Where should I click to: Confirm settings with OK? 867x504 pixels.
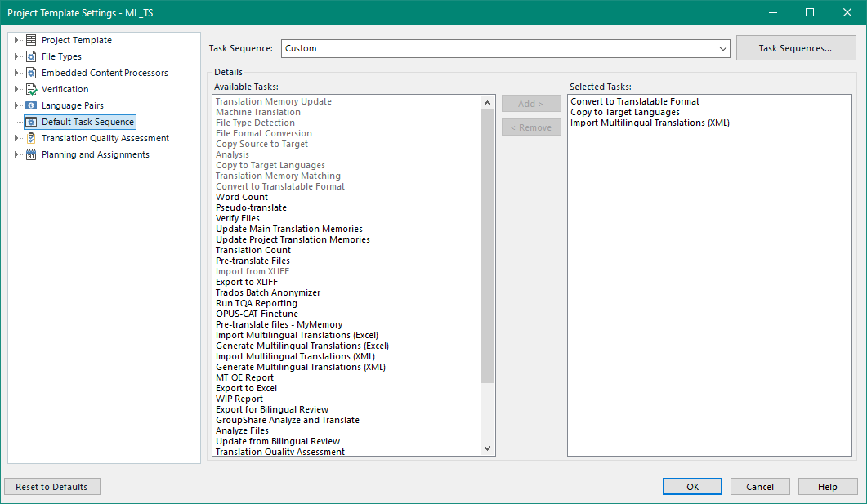click(691, 486)
